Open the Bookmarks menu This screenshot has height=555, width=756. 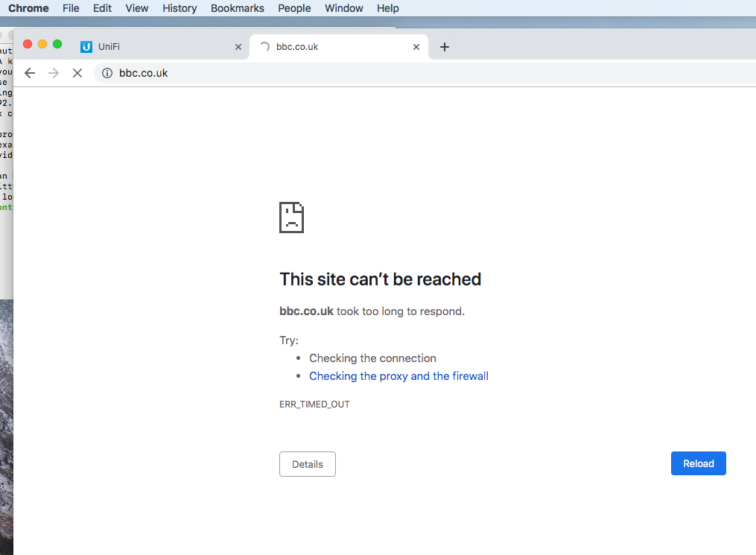(237, 8)
